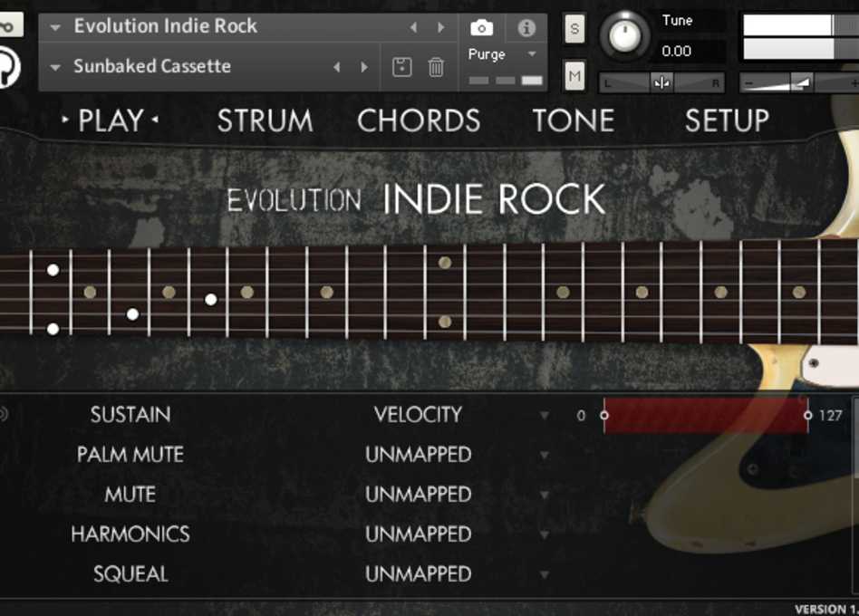Open the Purge dropdown menu
Viewport: 859px width, 616px height.
[x=531, y=53]
